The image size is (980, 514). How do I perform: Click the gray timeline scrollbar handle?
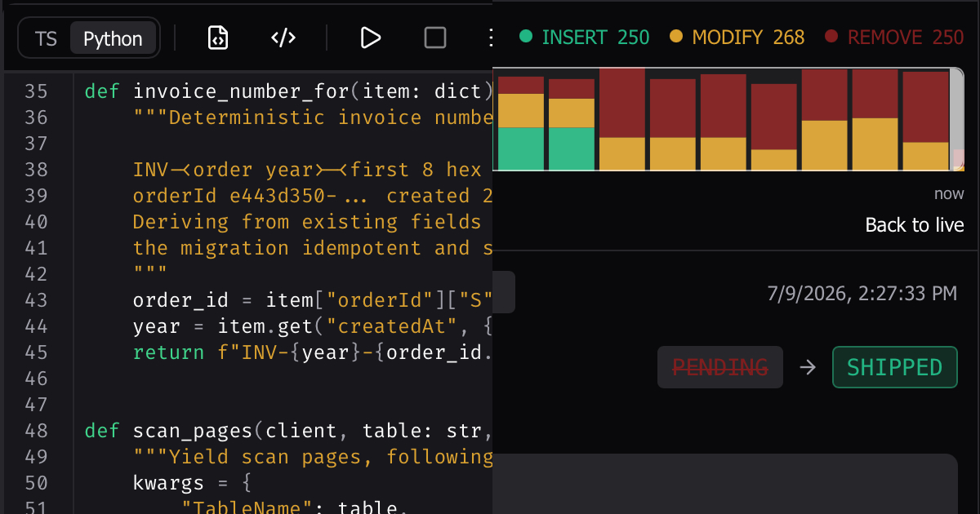pyautogui.click(x=958, y=119)
